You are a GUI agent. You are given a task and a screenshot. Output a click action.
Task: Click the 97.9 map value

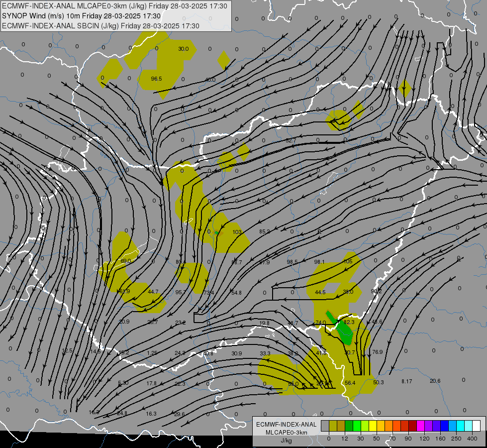click(x=264, y=262)
